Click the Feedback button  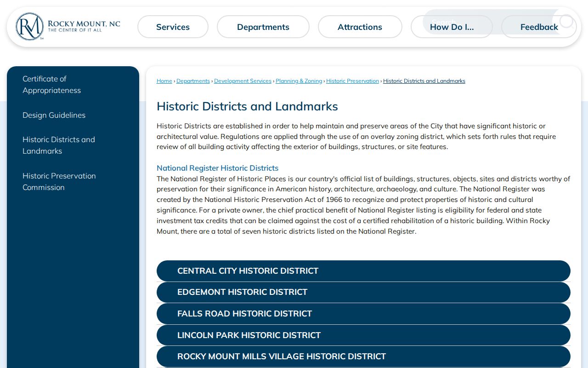539,27
